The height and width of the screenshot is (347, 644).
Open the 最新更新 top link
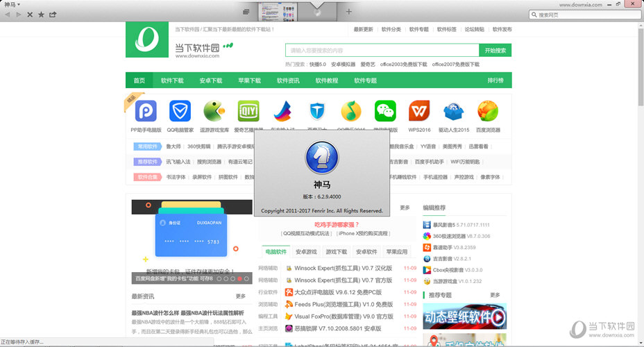tap(363, 29)
